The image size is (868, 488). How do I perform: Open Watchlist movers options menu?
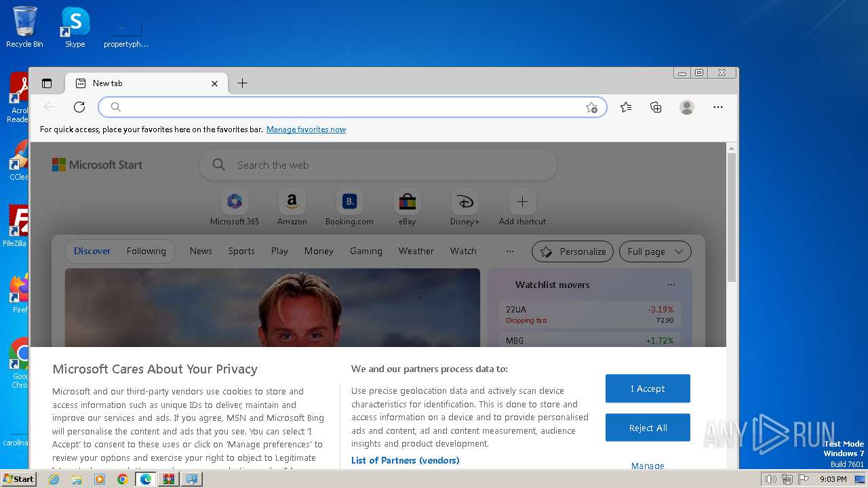[671, 285]
